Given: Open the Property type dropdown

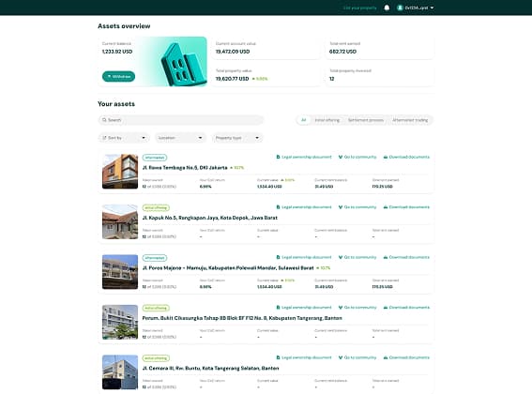Looking at the screenshot, I should pyautogui.click(x=237, y=138).
